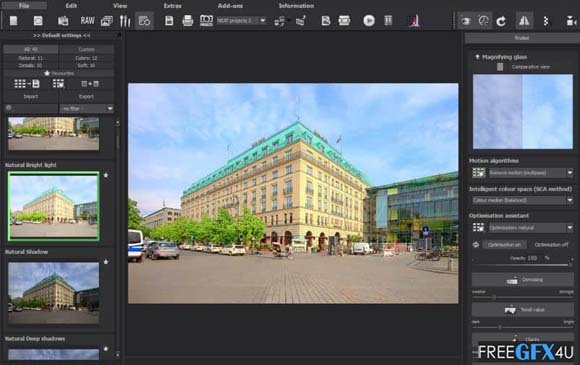This screenshot has width=580, height=365.
Task: Open the histogram display icon
Action: 414,21
